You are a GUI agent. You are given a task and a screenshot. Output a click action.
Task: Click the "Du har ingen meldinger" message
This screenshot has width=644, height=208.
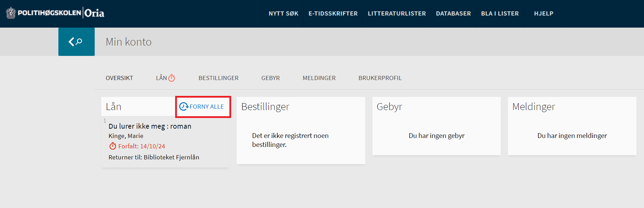[x=572, y=136]
